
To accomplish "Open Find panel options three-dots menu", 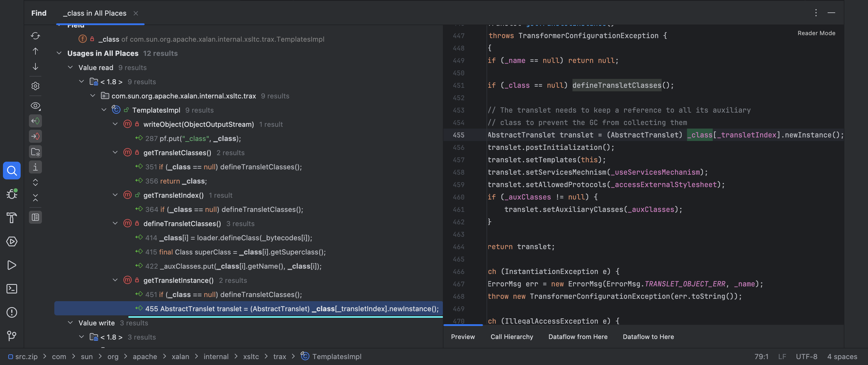I will [816, 13].
